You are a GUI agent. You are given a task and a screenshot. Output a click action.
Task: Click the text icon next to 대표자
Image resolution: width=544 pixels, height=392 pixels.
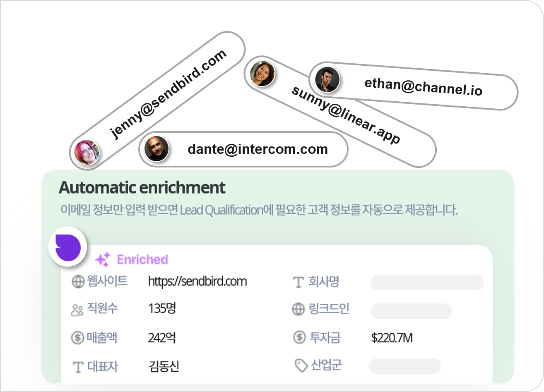point(78,367)
